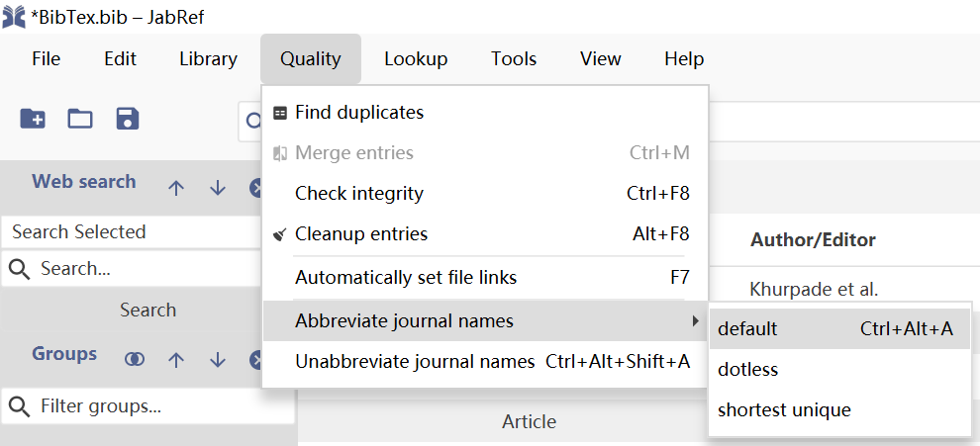Choose Check integrity menu entry

coord(359,194)
